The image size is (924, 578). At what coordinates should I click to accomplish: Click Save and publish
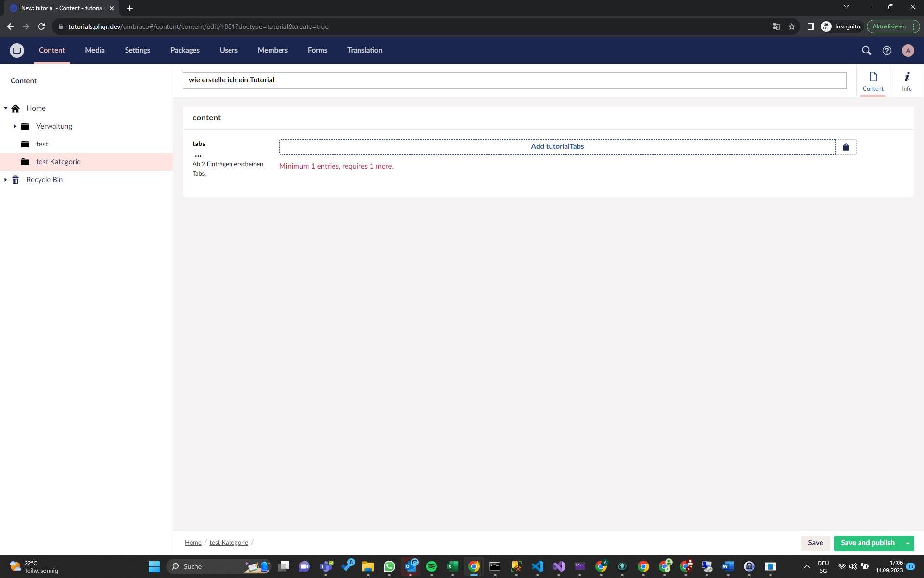click(x=867, y=543)
